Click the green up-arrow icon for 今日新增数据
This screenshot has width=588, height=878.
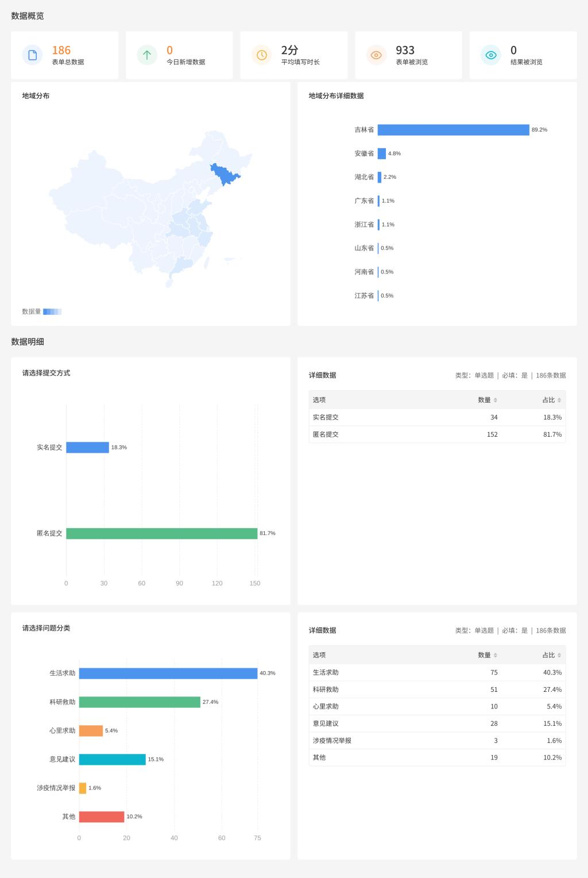click(147, 55)
